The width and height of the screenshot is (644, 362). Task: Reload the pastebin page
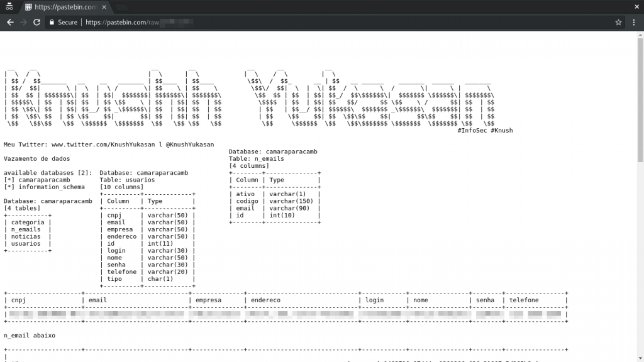[36, 22]
